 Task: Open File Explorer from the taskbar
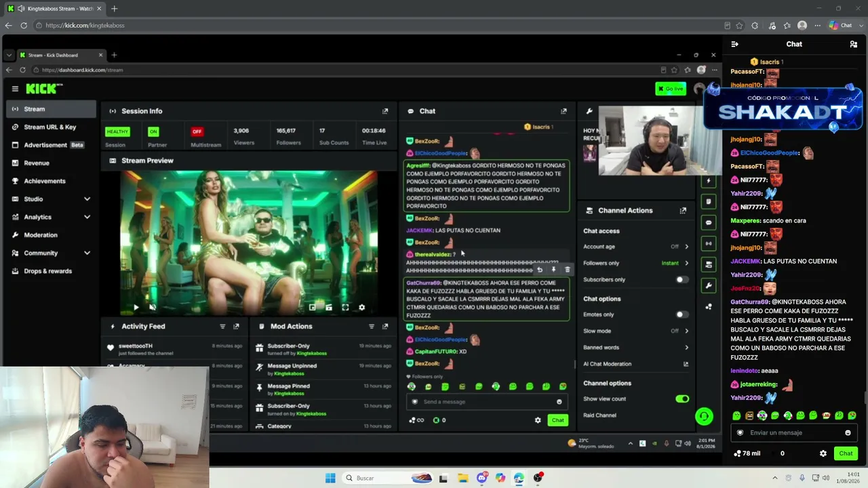[462, 478]
